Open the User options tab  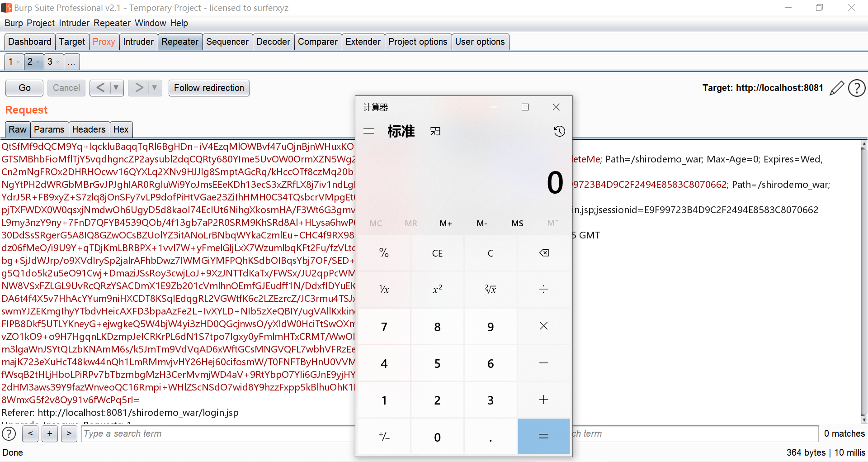point(480,42)
